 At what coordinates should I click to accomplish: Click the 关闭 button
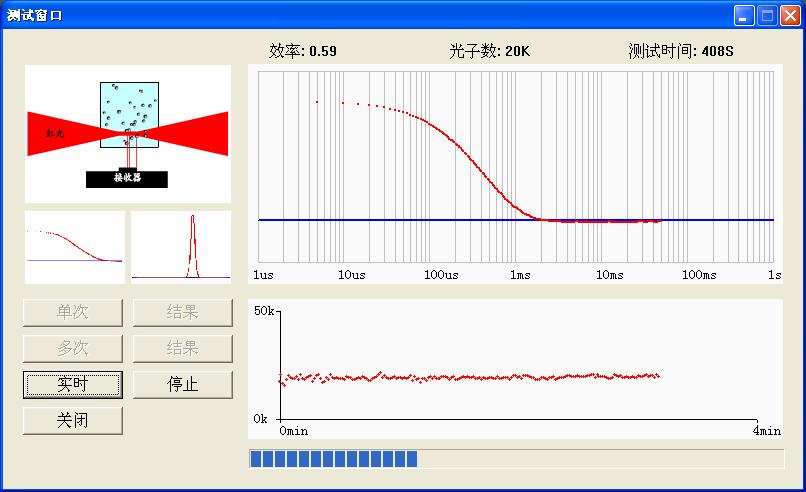pos(73,420)
